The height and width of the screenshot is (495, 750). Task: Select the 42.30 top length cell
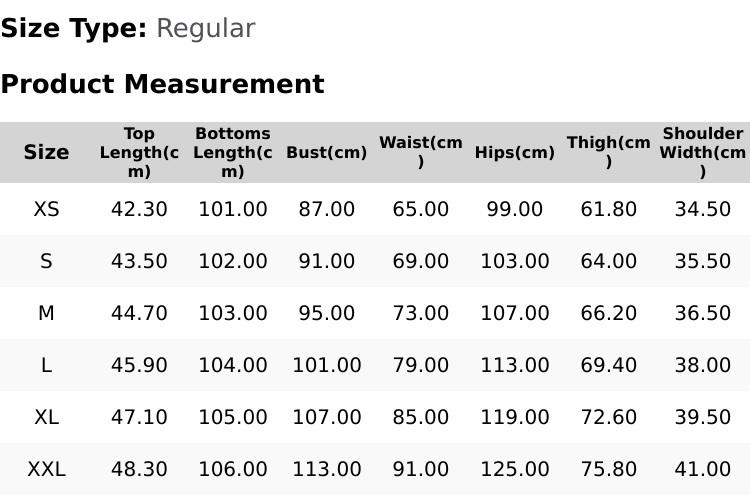tap(139, 209)
